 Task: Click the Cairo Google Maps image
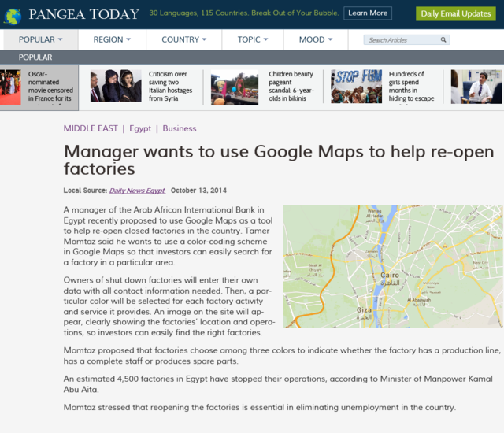393,266
